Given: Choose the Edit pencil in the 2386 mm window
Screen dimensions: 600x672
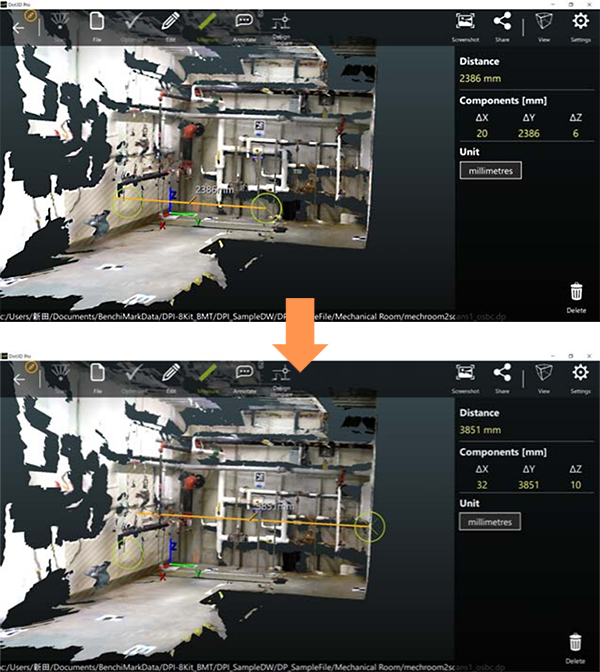Looking at the screenshot, I should [x=170, y=27].
